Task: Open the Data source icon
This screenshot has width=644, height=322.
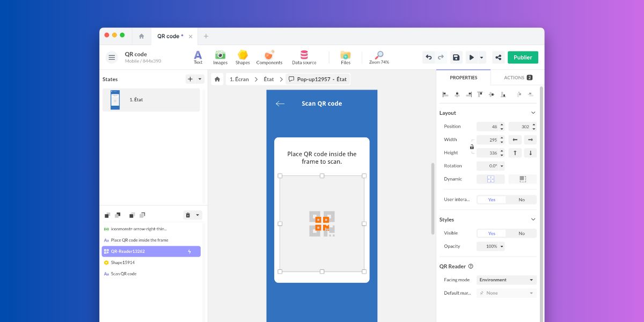Action: (304, 57)
